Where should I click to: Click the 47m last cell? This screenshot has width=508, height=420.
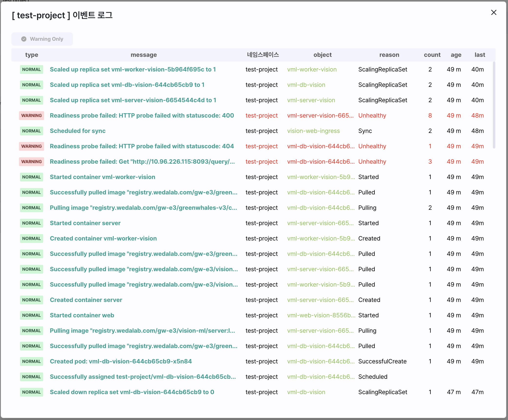[478, 392]
